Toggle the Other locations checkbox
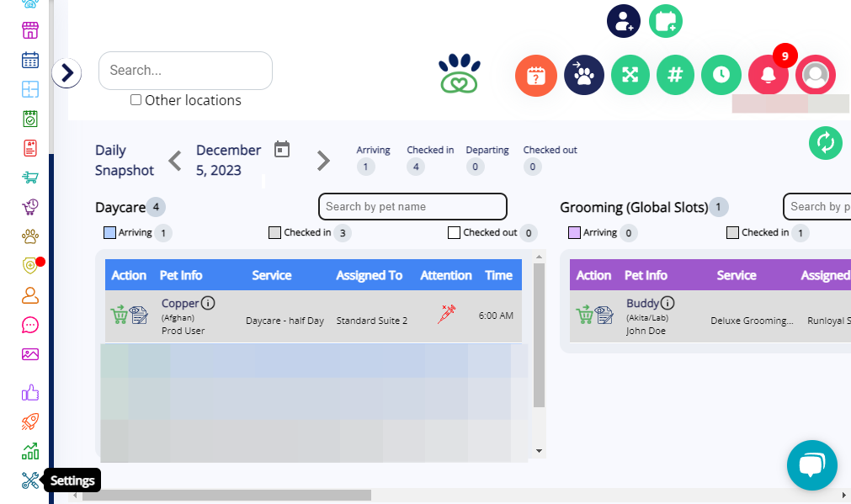The height and width of the screenshot is (504, 851). [x=136, y=100]
